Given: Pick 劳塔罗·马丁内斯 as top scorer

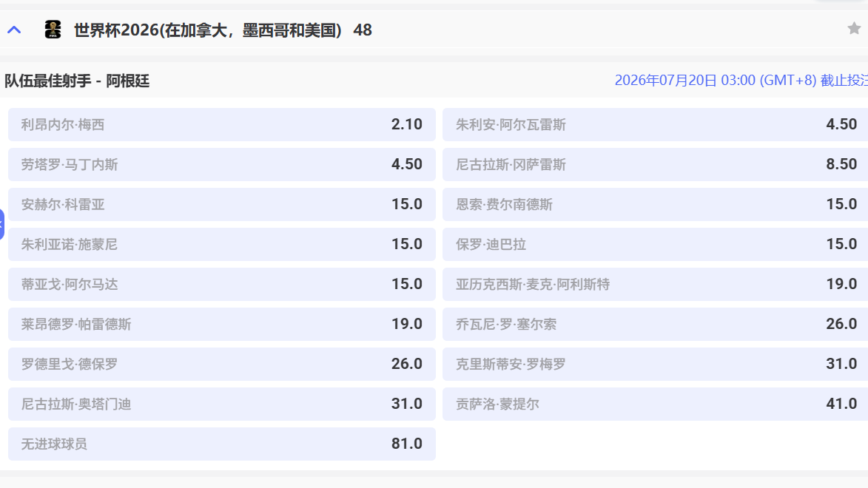Looking at the screenshot, I should tap(221, 165).
